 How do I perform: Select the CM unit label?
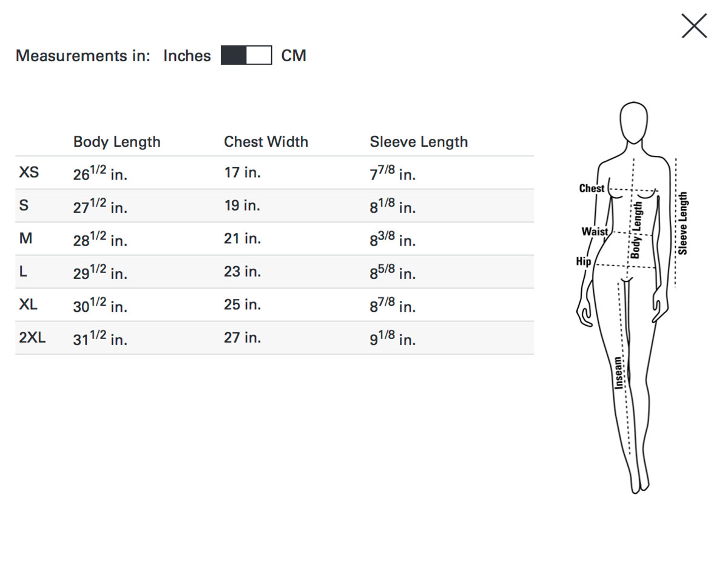pos(294,56)
